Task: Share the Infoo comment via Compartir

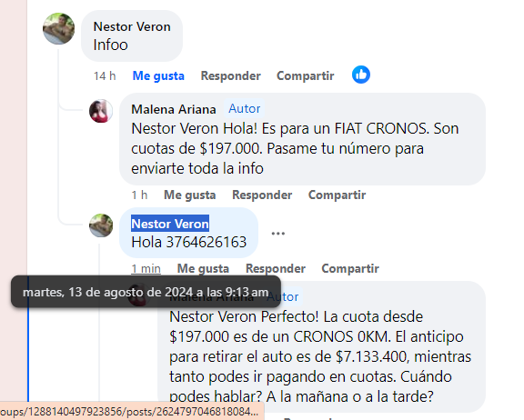Action: 306,75
